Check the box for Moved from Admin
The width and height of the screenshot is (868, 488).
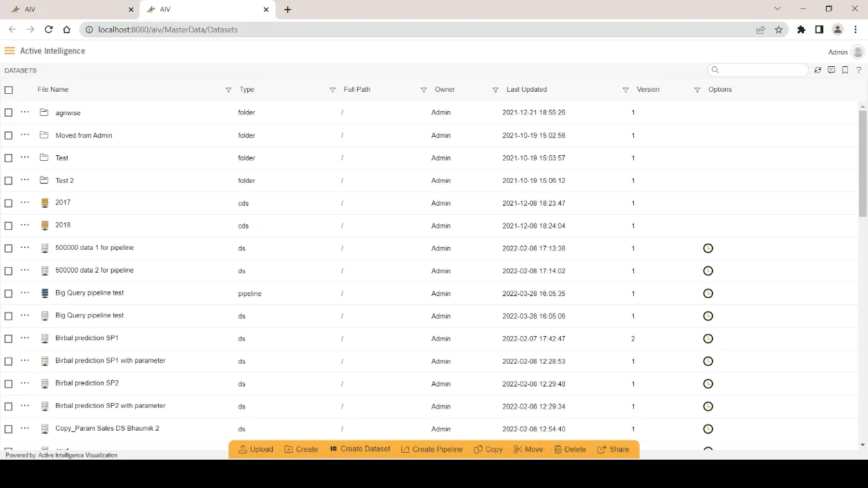[8, 135]
